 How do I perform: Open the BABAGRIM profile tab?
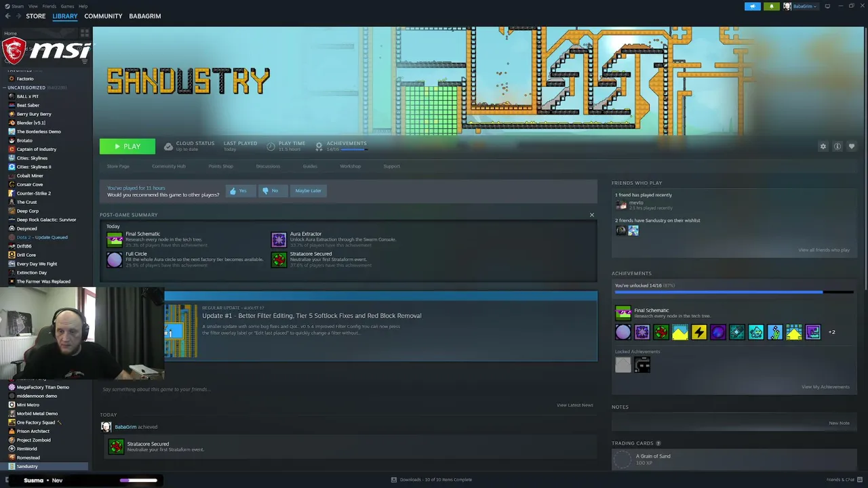(145, 16)
